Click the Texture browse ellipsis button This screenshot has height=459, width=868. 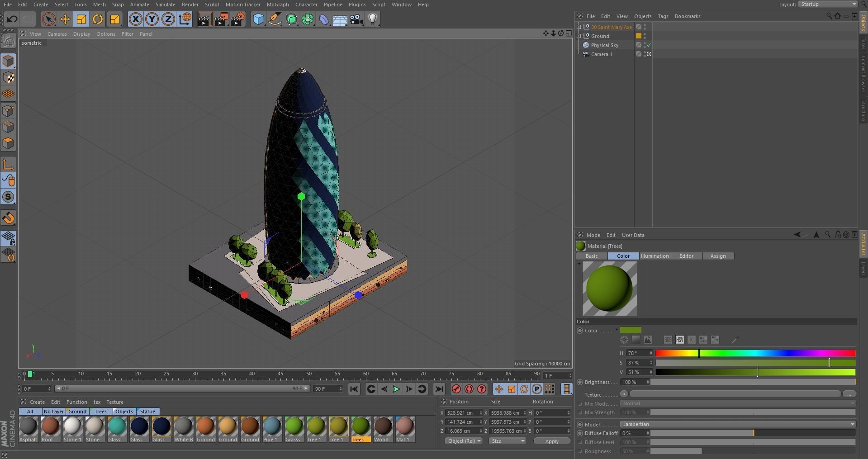849,394
